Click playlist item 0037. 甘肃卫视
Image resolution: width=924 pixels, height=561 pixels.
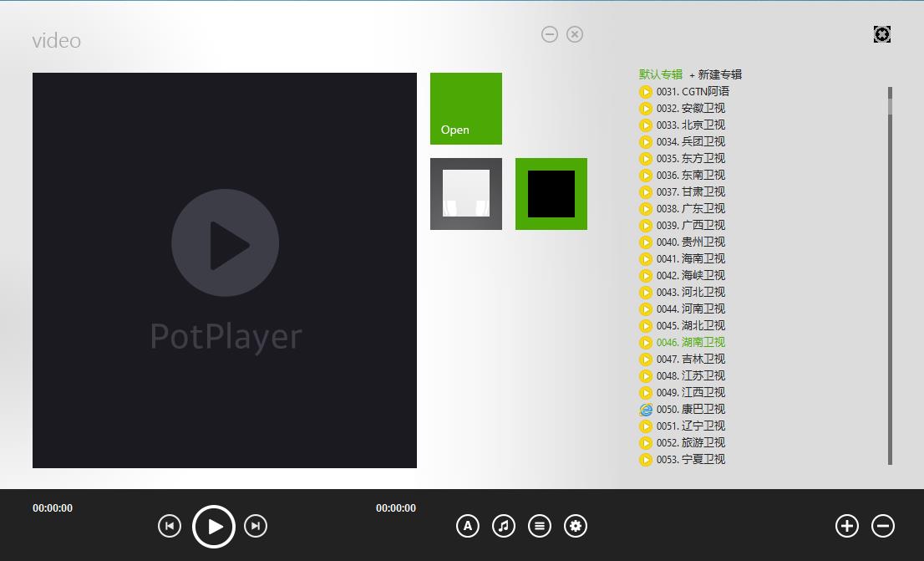pos(683,191)
